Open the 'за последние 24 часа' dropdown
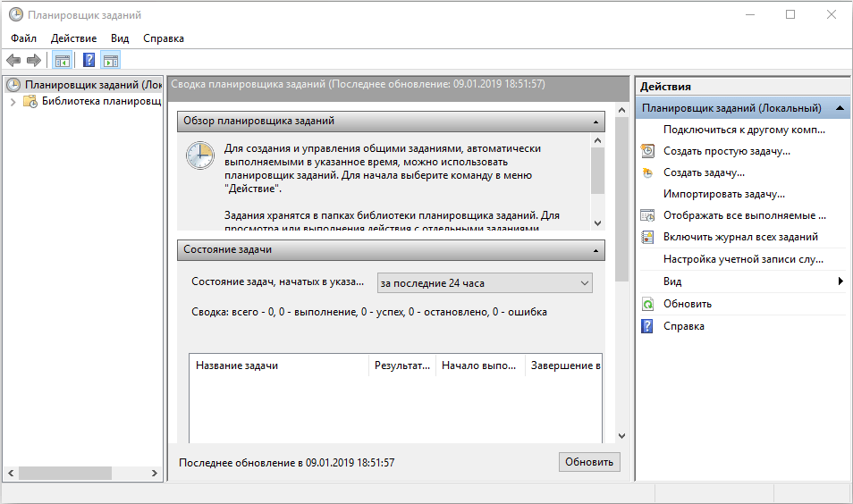 [485, 283]
